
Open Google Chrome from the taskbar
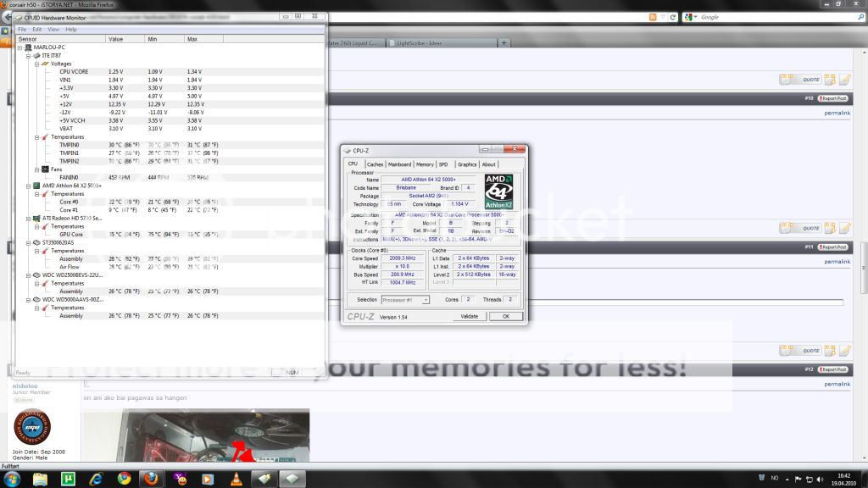pos(124,479)
